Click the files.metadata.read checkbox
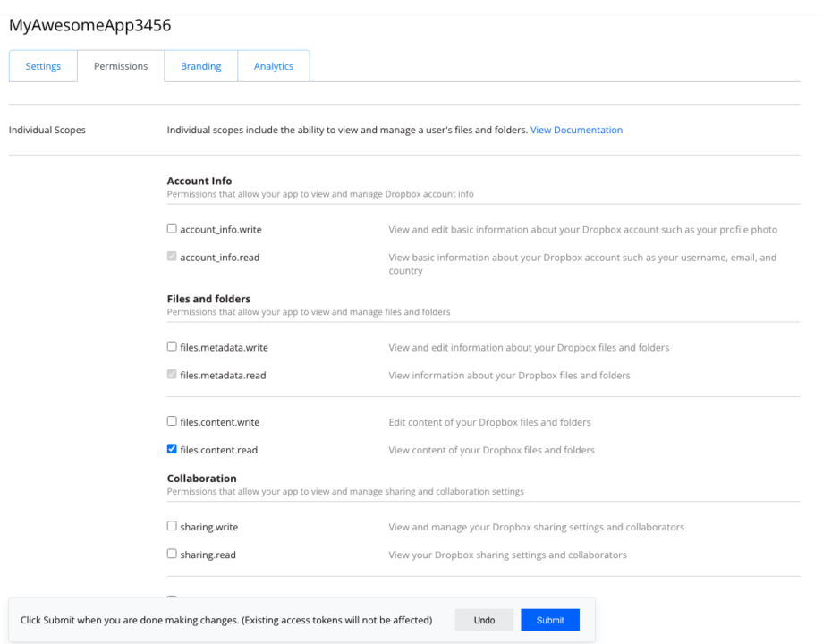 tap(171, 374)
